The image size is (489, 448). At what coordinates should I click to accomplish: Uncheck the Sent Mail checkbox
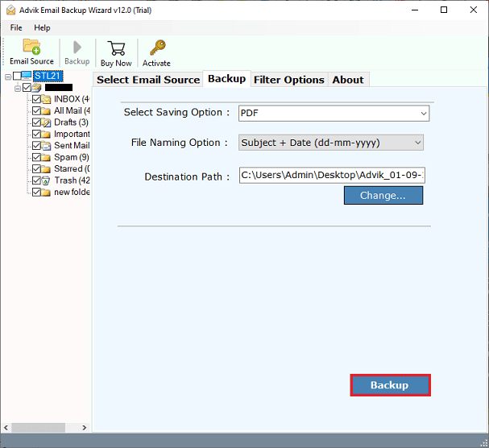click(x=36, y=146)
